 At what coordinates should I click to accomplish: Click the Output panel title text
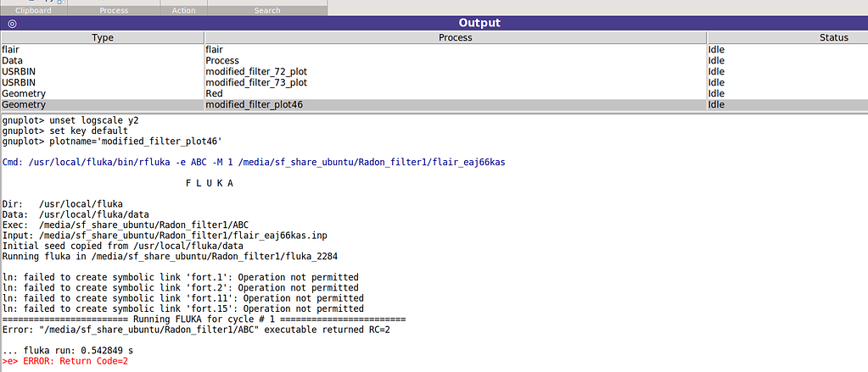(x=479, y=24)
